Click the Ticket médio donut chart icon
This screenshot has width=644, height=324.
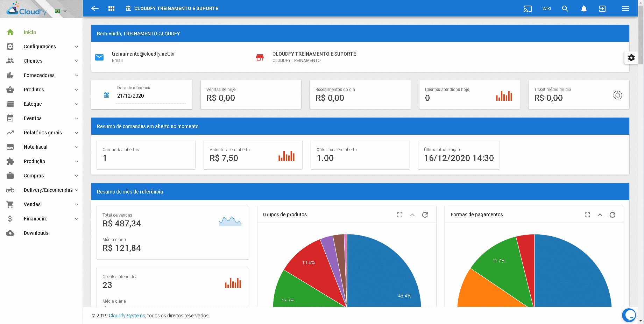coord(618,95)
